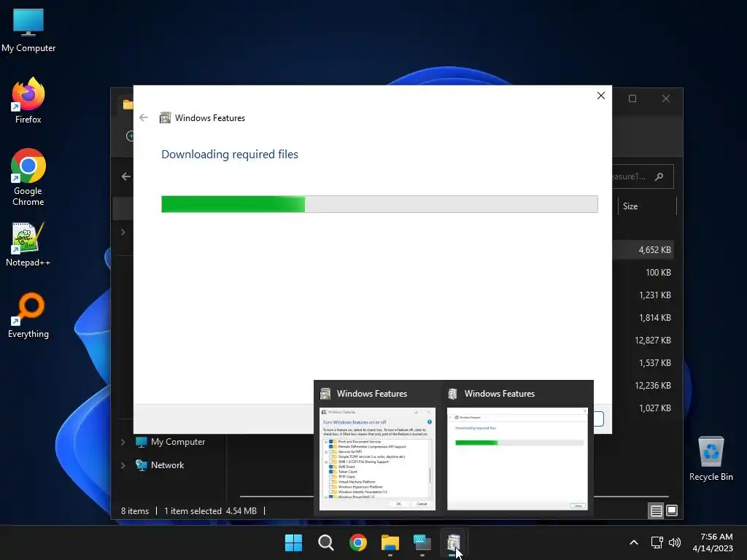747x560 pixels.
Task: Open taskbar Search
Action: coord(326,542)
